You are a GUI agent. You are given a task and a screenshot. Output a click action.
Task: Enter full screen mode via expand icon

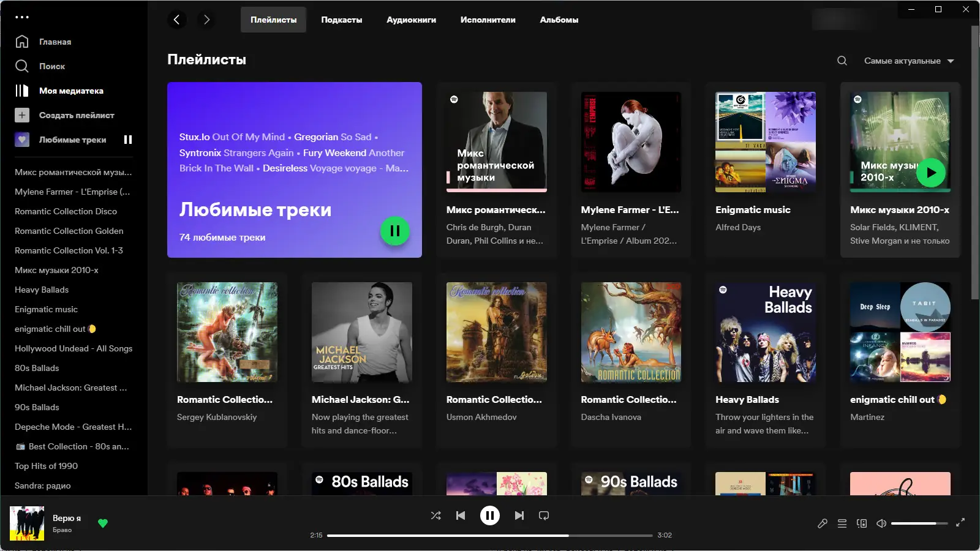point(962,523)
